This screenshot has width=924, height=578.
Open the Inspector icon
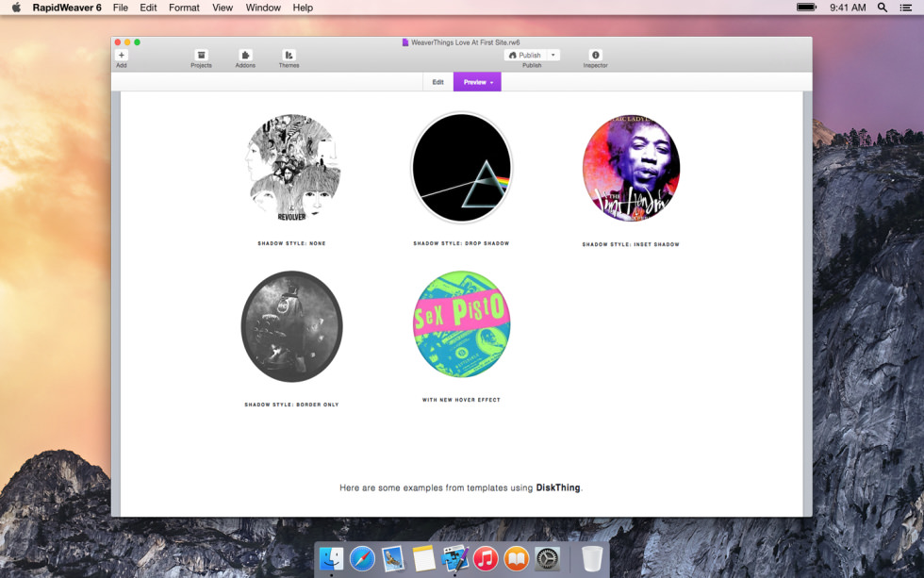(x=595, y=56)
